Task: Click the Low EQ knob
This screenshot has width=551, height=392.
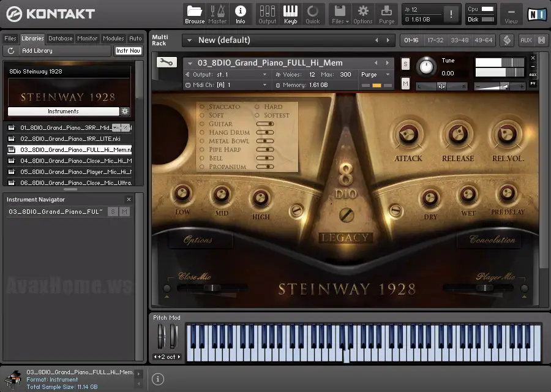Action: click(x=182, y=194)
